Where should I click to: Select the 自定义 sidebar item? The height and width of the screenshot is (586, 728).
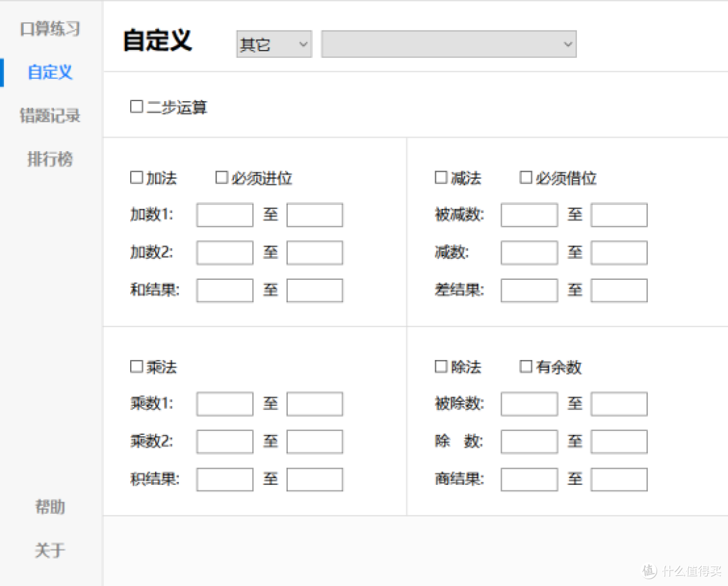(x=50, y=72)
